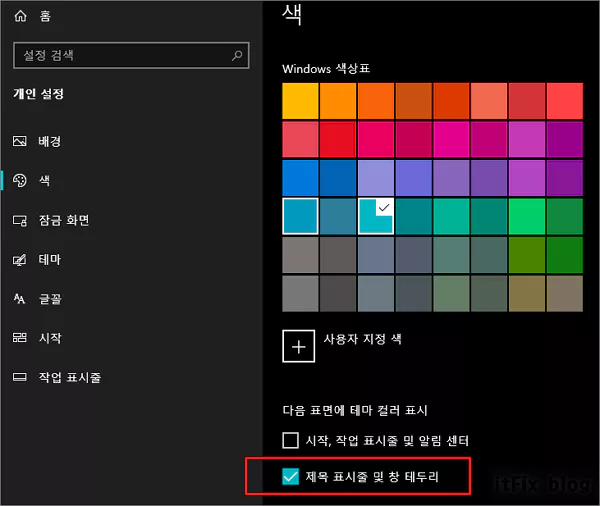Click the 작업 표시줄 bar icon
This screenshot has height=506, width=600.
click(20, 377)
